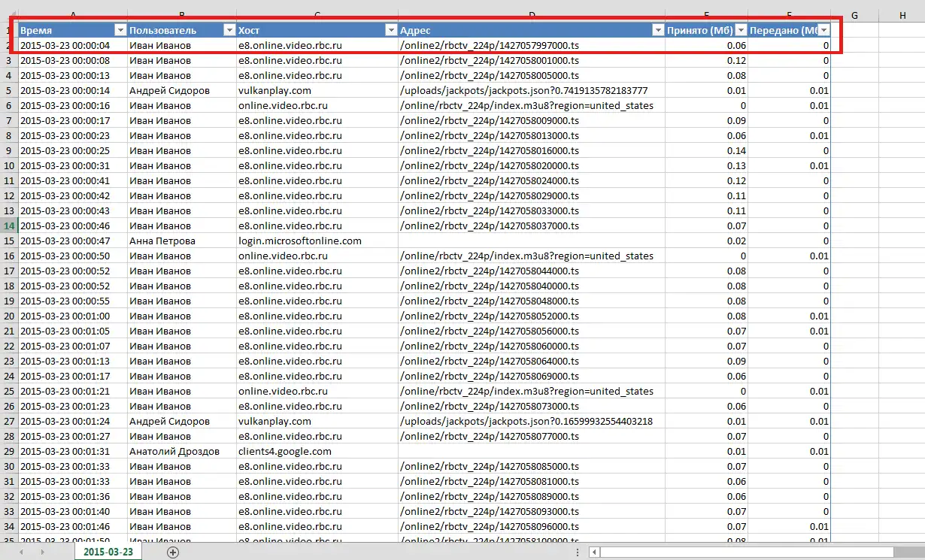This screenshot has width=925, height=560.
Task: Select the select-all corner of the sheet
Action: pos(8,15)
